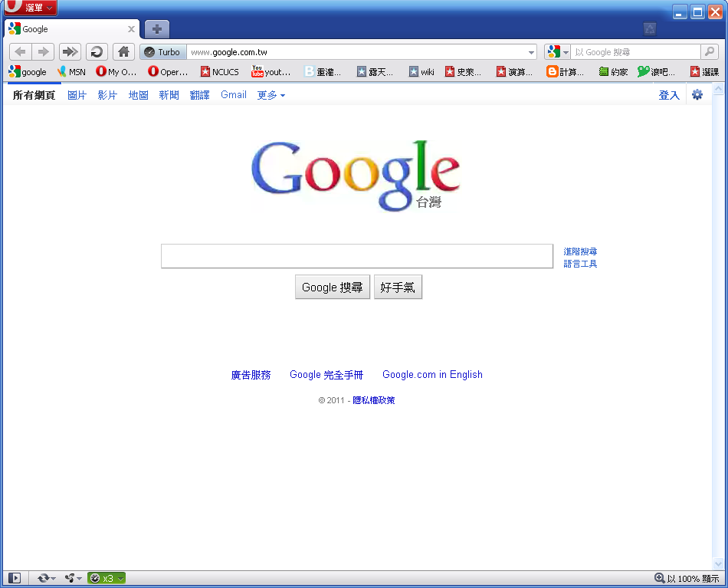This screenshot has width=728, height=588.
Task: Open the Oper... bookmark
Action: point(168,71)
